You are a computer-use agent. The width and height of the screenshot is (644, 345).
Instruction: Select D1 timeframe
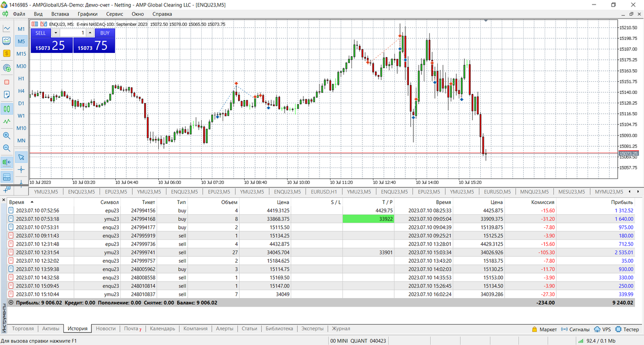coord(21,103)
